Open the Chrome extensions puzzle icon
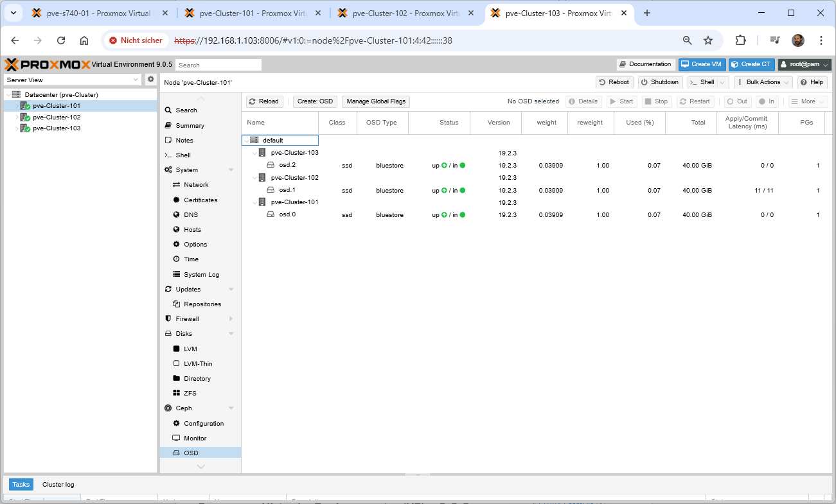836x504 pixels. (740, 40)
